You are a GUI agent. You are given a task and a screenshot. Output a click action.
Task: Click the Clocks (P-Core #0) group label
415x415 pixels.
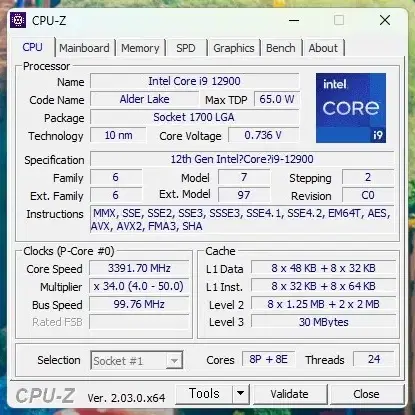coord(69,251)
